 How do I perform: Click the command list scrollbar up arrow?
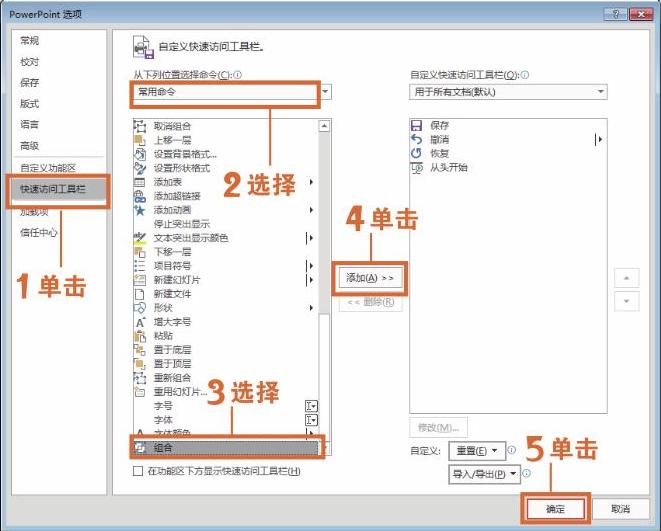(324, 126)
